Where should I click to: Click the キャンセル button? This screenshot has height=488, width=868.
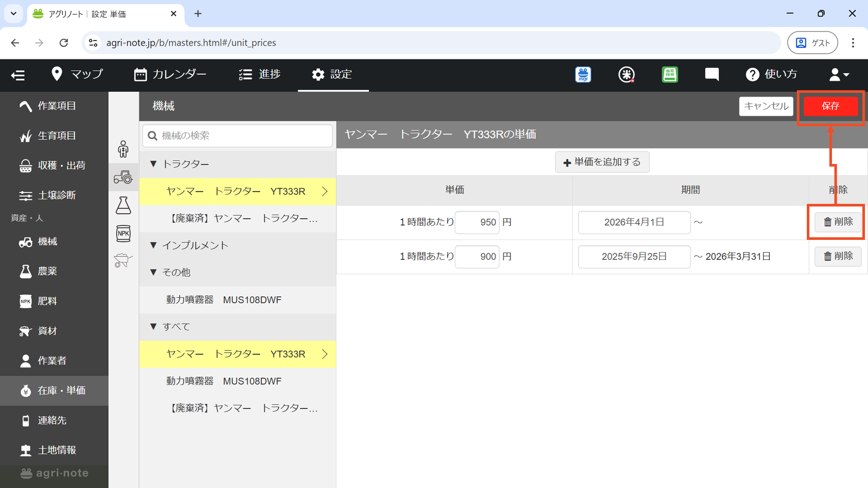tap(766, 106)
